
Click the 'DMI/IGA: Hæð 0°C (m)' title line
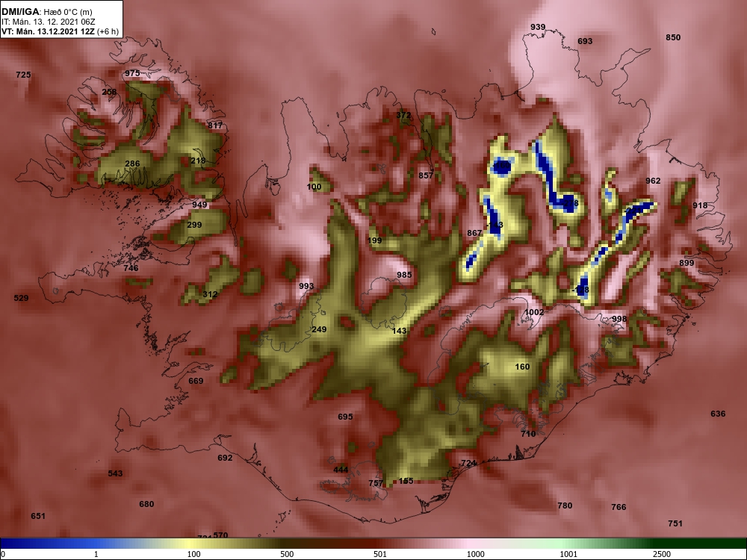click(47, 12)
